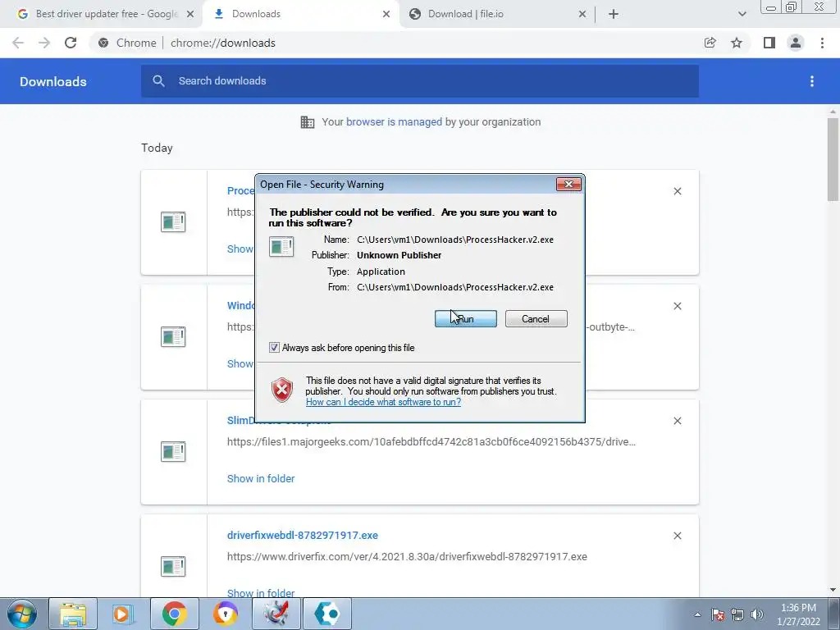This screenshot has height=630, width=840.
Task: Click the first download's file icon
Action: (173, 221)
